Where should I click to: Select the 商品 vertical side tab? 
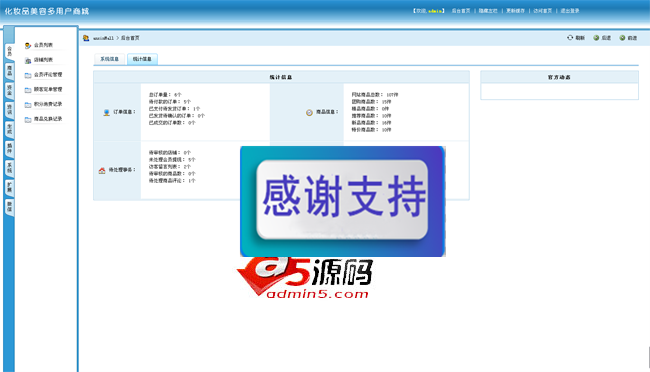tap(10, 71)
